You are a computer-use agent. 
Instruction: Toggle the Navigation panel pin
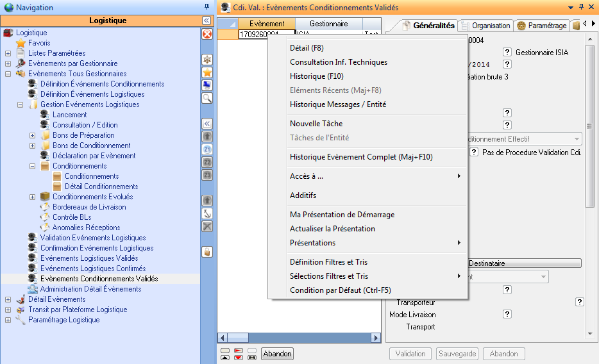pyautogui.click(x=207, y=7)
